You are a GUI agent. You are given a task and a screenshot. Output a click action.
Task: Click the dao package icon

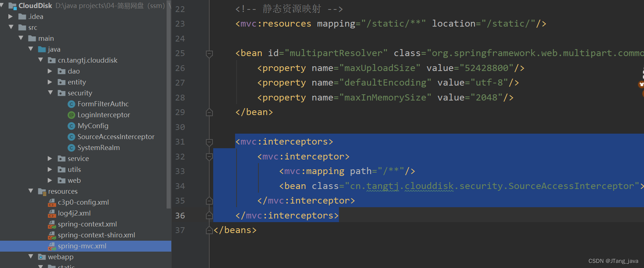tap(62, 71)
